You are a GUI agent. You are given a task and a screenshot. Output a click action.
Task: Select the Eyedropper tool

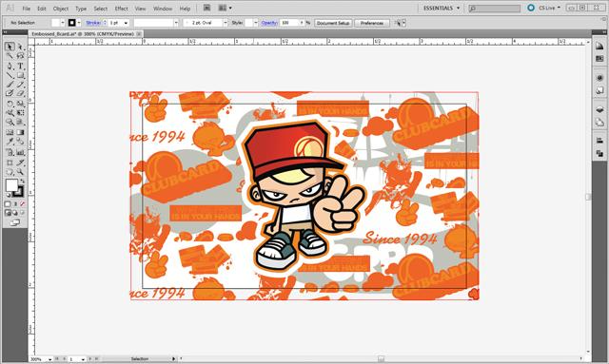click(x=10, y=142)
